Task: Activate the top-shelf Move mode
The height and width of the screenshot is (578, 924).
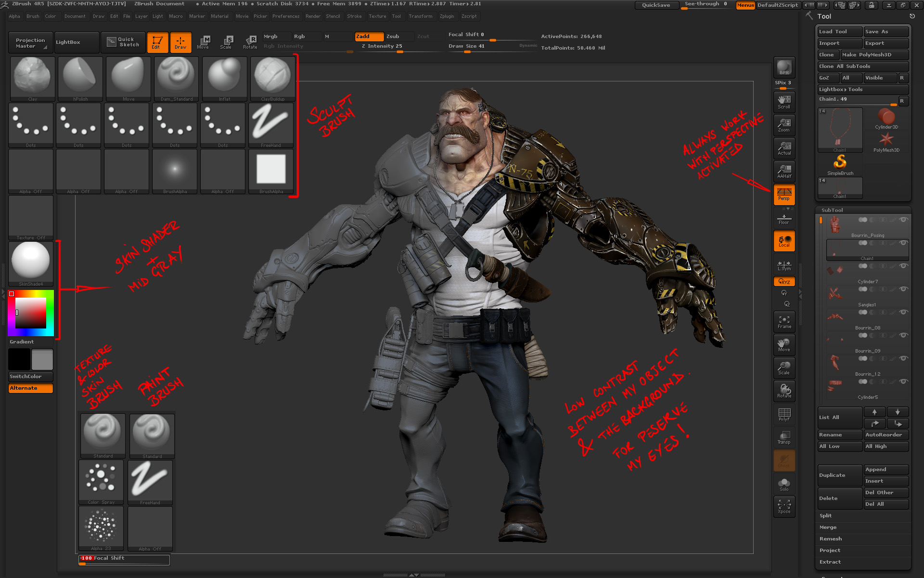Action: [204, 42]
